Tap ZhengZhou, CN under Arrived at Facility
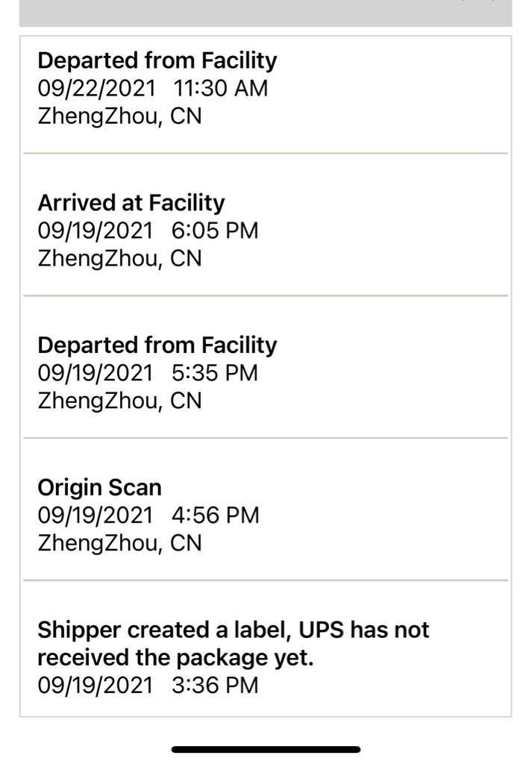Image resolution: width=532 pixels, height=764 pixels. pyautogui.click(x=119, y=258)
